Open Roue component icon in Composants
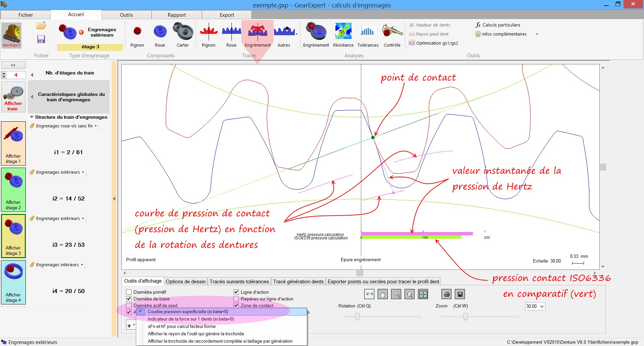This screenshot has height=346, width=644. pyautogui.click(x=160, y=32)
